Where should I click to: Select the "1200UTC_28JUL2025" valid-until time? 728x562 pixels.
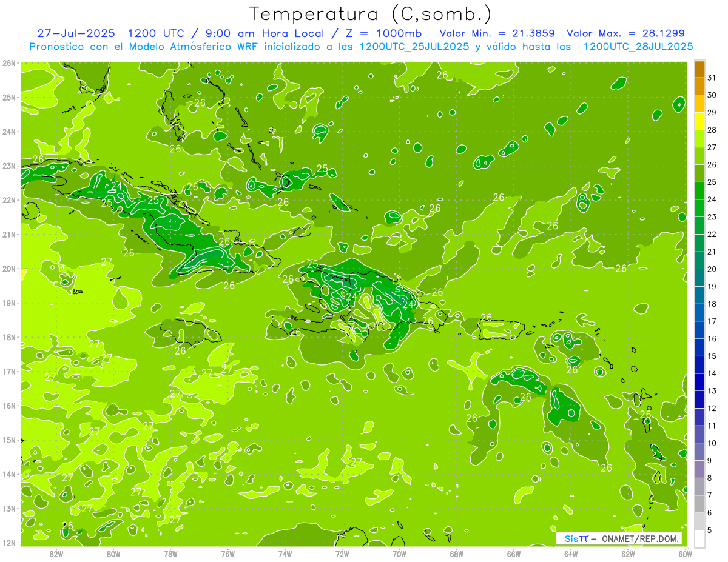tap(638, 47)
